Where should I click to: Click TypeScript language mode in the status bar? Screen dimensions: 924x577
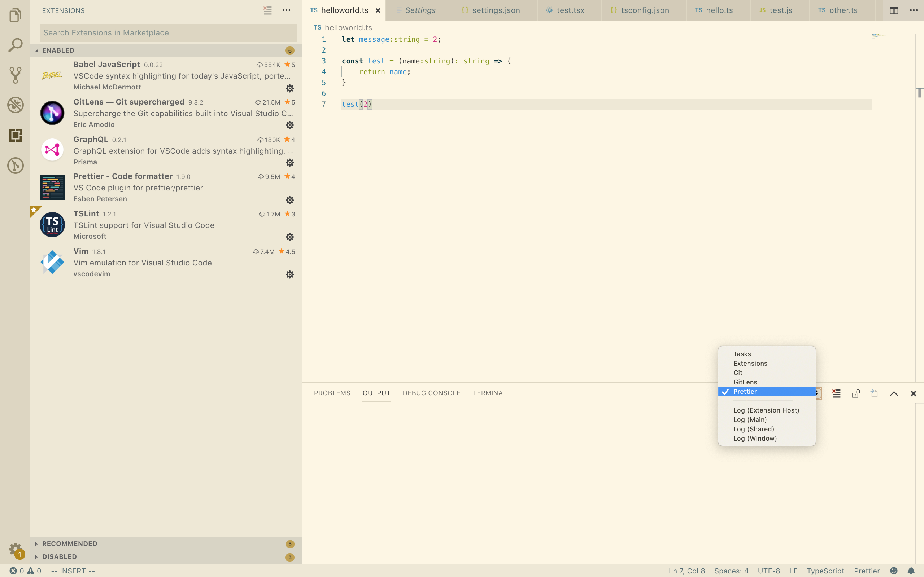(x=825, y=571)
